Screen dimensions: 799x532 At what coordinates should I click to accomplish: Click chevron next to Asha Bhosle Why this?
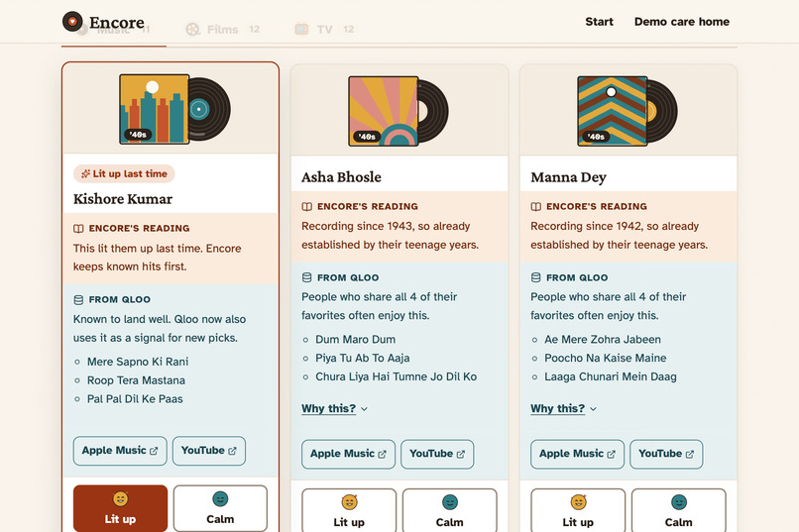[x=365, y=409]
